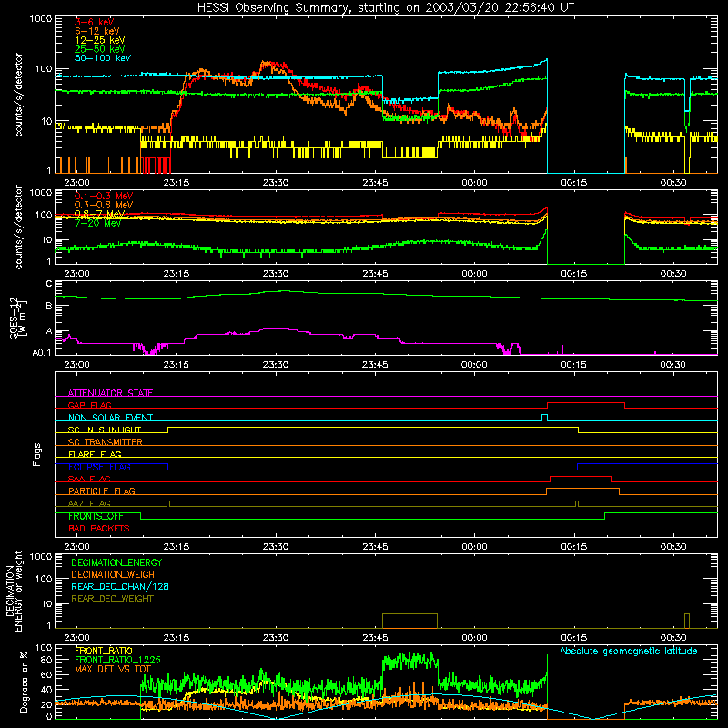Click the DECIMATION ENERGY or weight axis title
Screen dimensions: 728x728
14,591
